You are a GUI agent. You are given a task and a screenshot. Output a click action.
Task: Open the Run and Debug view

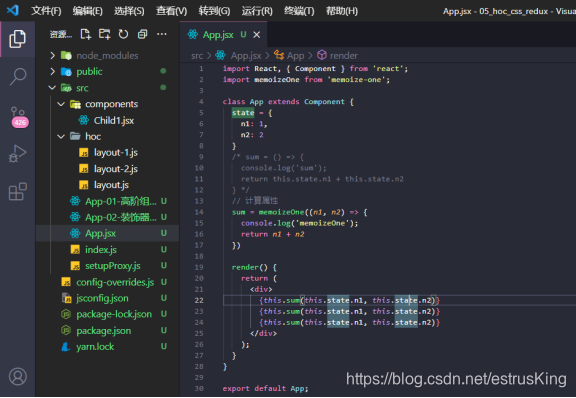pos(17,153)
